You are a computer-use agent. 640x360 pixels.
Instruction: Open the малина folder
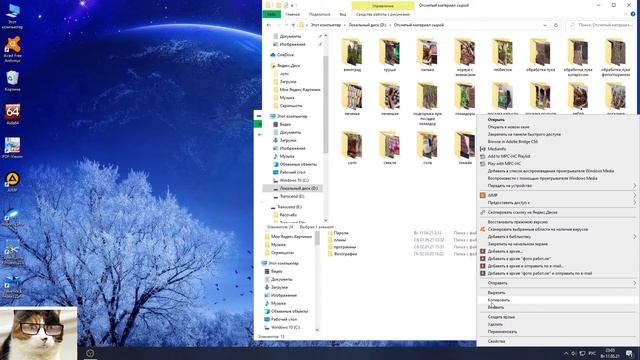(x=427, y=55)
